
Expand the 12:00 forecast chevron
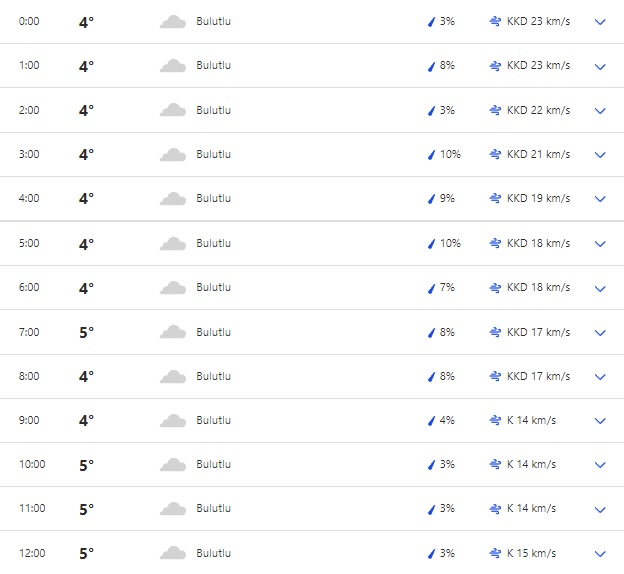coord(600,554)
